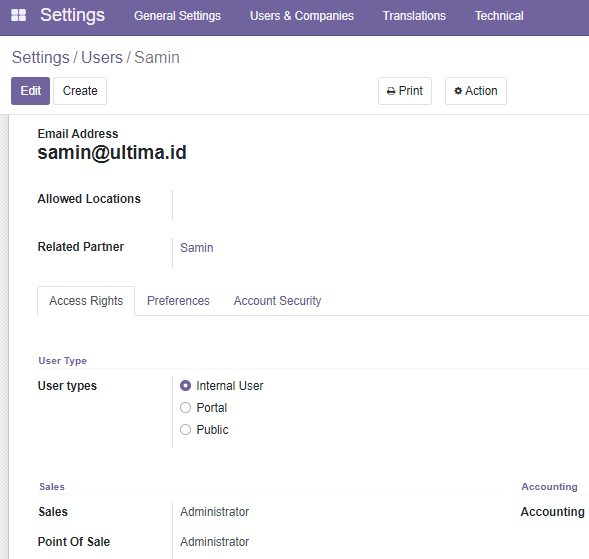
Task: Switch to the Preferences tab
Action: pos(178,301)
